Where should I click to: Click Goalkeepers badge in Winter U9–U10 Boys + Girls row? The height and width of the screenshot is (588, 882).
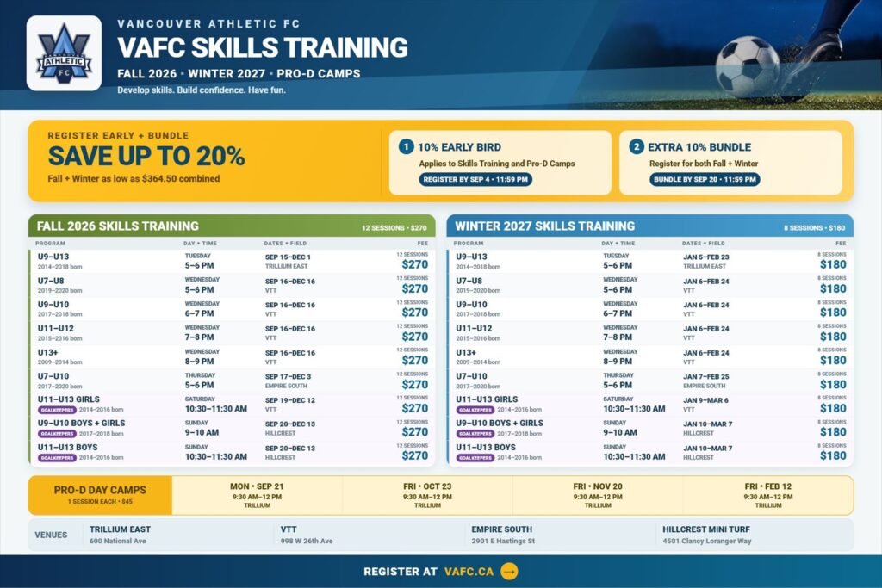(x=475, y=434)
